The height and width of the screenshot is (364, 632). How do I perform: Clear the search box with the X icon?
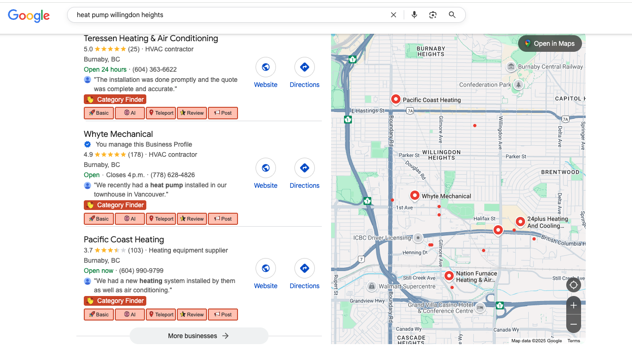point(394,15)
